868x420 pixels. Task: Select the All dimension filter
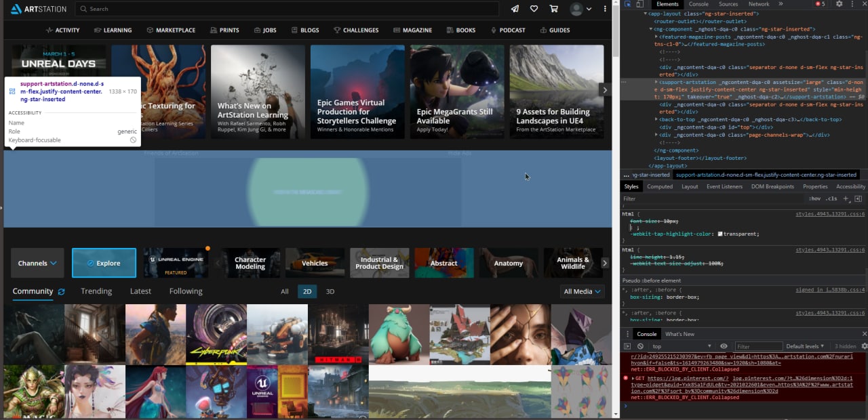pos(285,292)
